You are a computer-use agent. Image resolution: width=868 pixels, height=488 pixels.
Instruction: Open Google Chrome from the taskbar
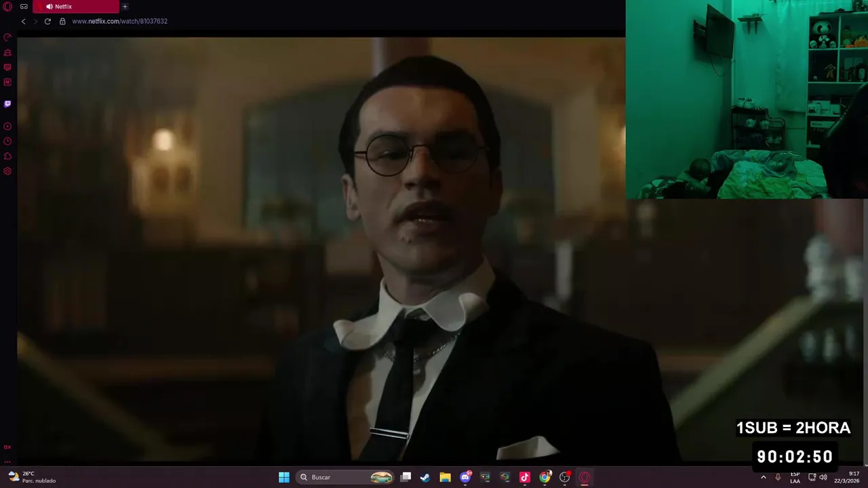click(545, 477)
